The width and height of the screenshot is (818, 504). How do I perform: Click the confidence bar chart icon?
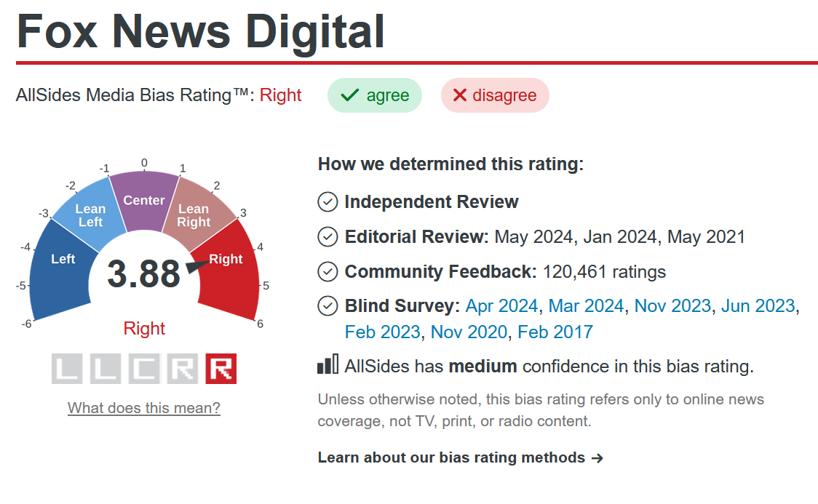coord(327,364)
